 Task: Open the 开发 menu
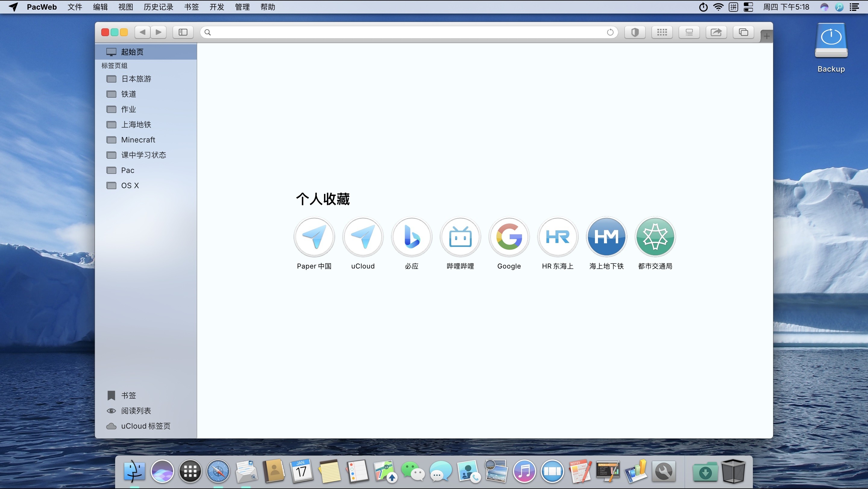pos(217,7)
